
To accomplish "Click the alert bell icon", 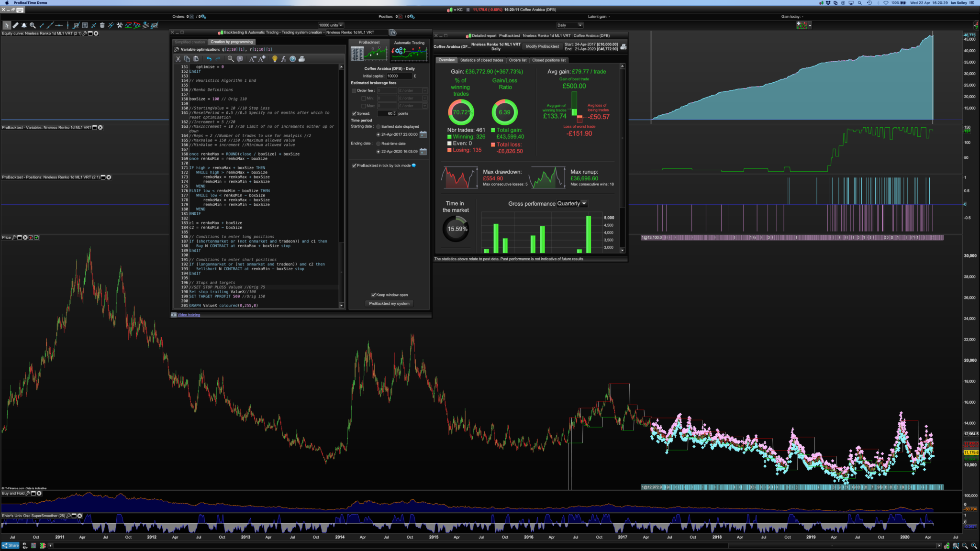I will (x=24, y=25).
